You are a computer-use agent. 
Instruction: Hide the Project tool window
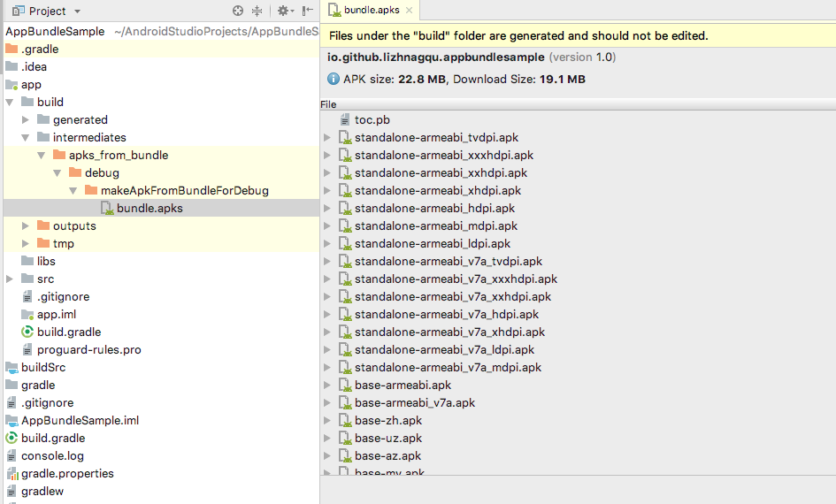coord(307,11)
